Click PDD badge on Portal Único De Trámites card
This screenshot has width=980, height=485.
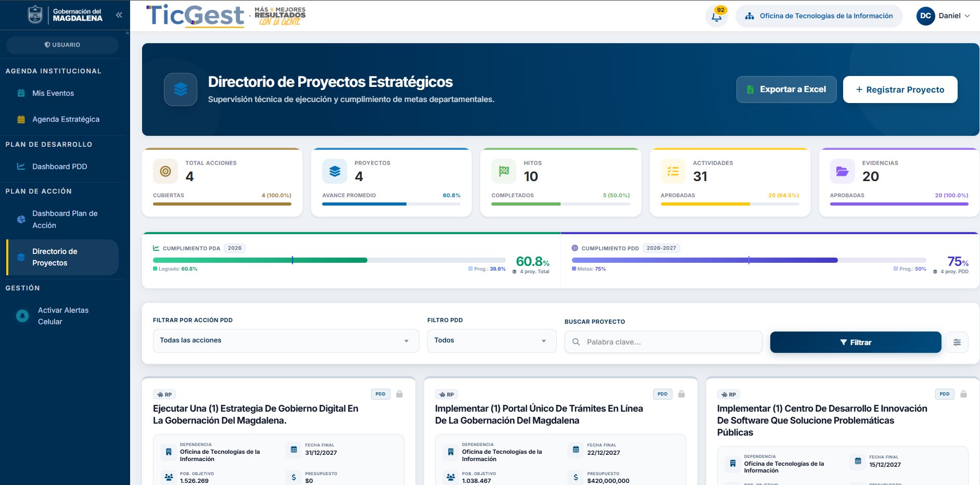[662, 394]
